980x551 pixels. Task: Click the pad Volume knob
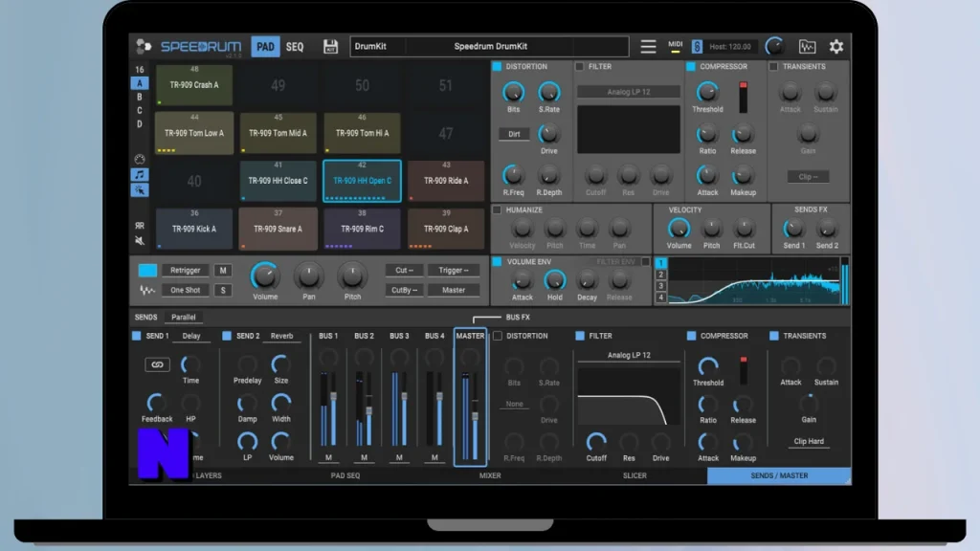[x=264, y=275]
